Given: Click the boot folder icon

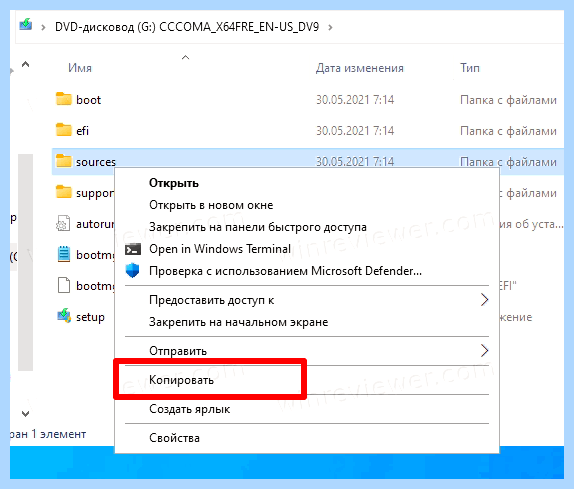Looking at the screenshot, I should (64, 99).
